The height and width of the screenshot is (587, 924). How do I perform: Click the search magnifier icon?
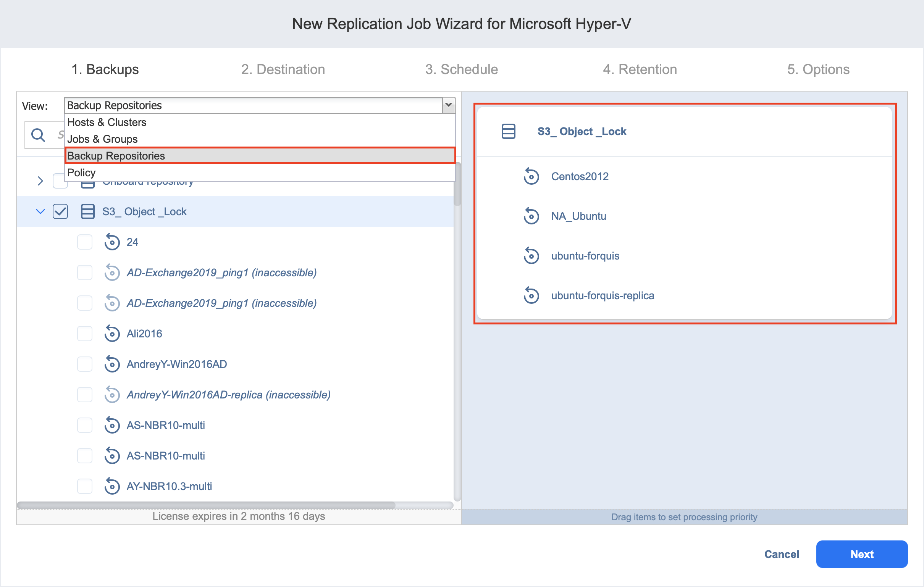(x=38, y=135)
